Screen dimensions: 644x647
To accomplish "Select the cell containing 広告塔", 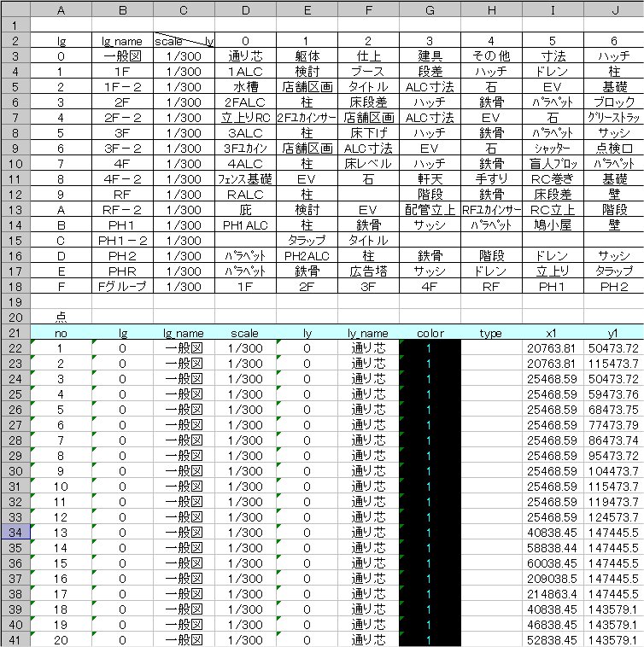I will pos(368,271).
